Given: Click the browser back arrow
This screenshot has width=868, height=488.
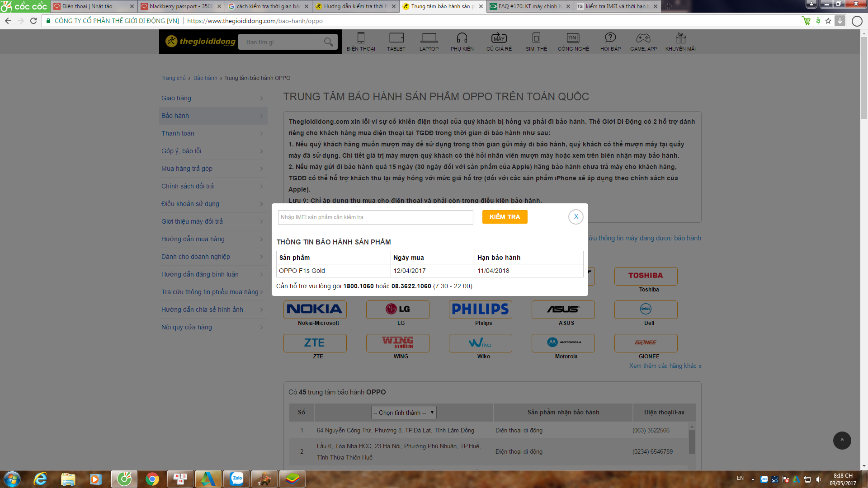Looking at the screenshot, I should [8, 21].
